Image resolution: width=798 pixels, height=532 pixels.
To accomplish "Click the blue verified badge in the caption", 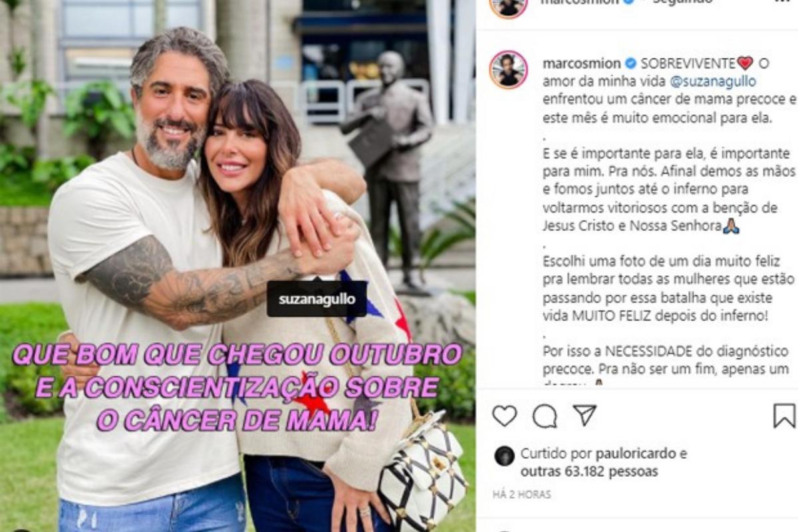I will coord(630,64).
